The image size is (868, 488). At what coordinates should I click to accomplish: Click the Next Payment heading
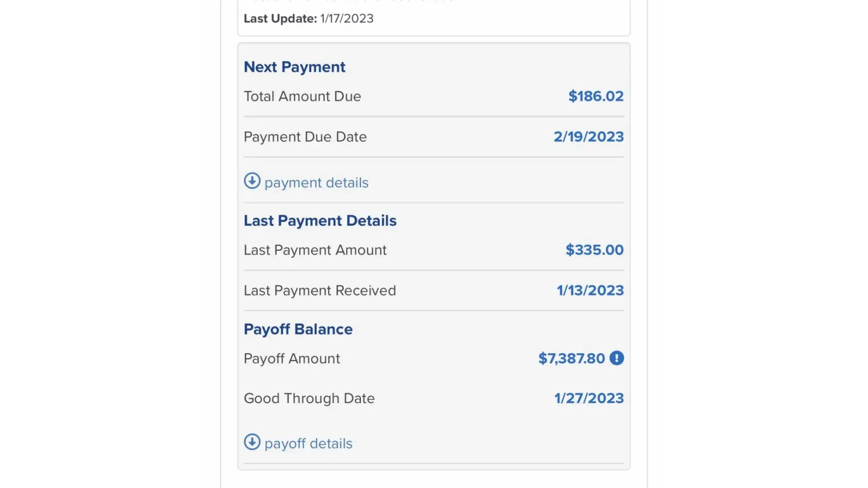294,67
